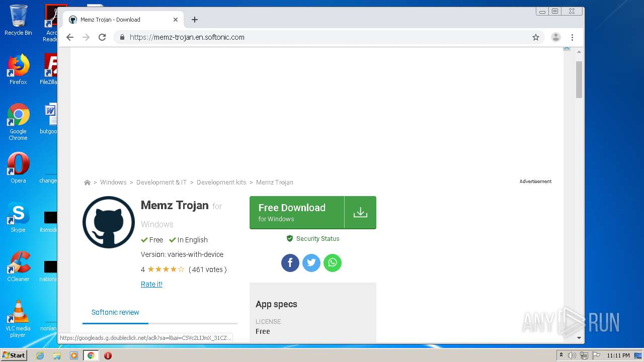The width and height of the screenshot is (644, 362).
Task: Open the Chrome profile avatar icon
Action: pyautogui.click(x=556, y=37)
